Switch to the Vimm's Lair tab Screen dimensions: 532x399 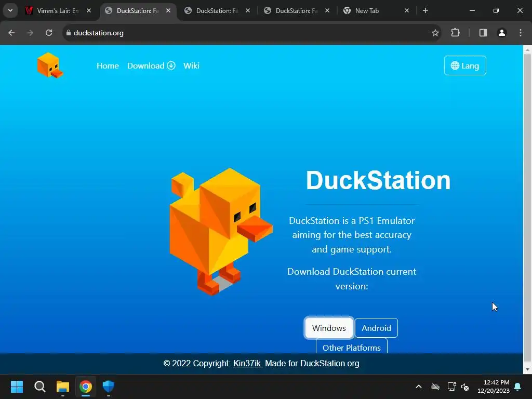(52, 11)
